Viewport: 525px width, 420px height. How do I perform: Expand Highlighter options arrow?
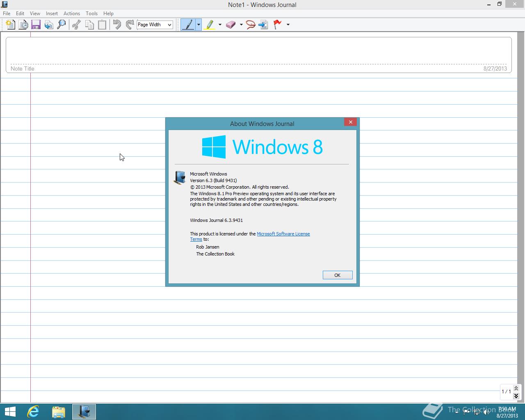pyautogui.click(x=220, y=25)
